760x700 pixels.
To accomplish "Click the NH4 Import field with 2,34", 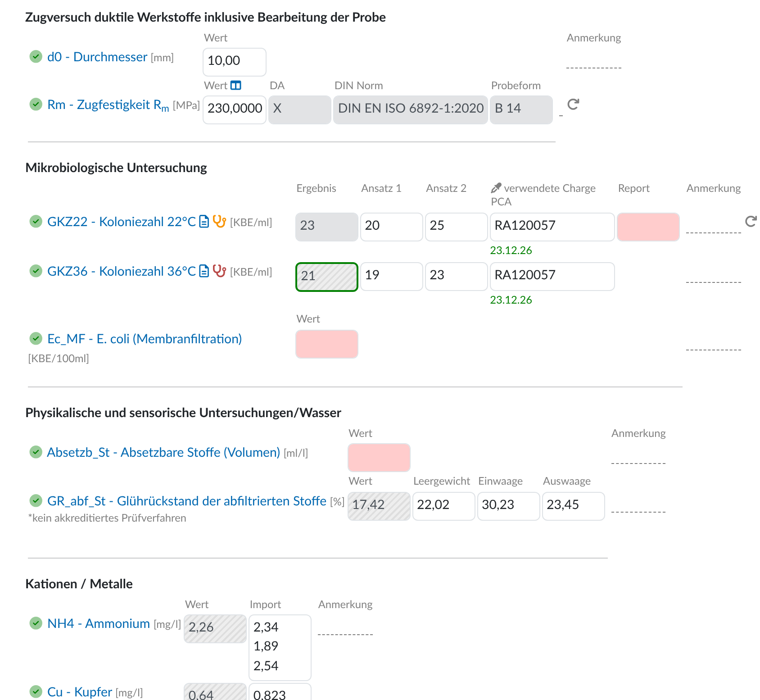I will point(280,648).
